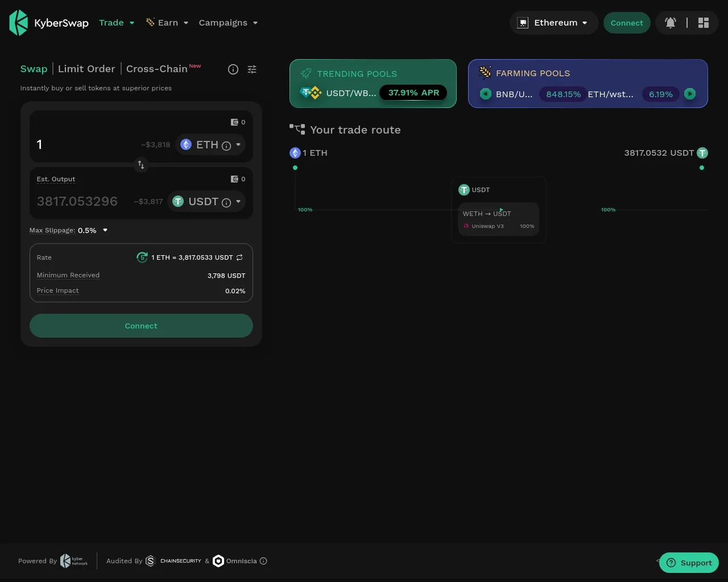Open the ETH token selector
728x582 pixels.
pyautogui.click(x=210, y=145)
